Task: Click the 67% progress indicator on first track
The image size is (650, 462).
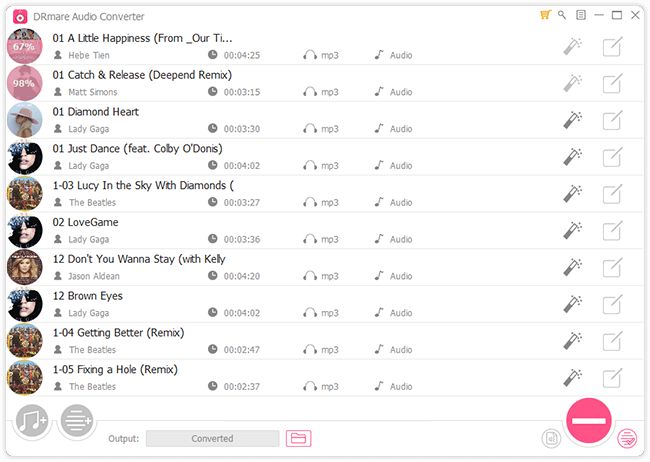Action: tap(24, 47)
